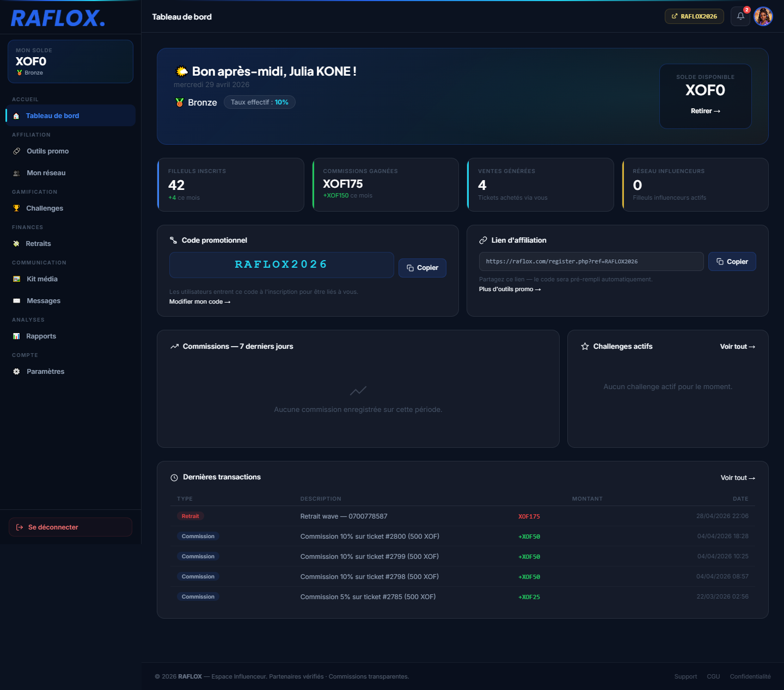Image resolution: width=784 pixels, height=690 pixels.
Task: Click the Mon solde XOF0 card
Action: click(x=70, y=61)
